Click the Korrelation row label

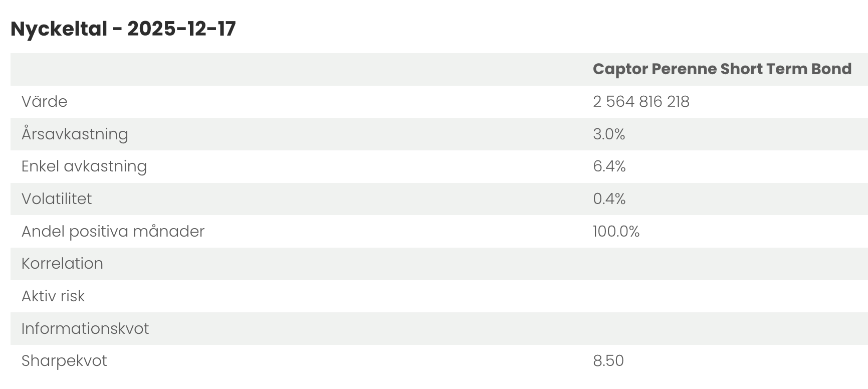pyautogui.click(x=62, y=264)
